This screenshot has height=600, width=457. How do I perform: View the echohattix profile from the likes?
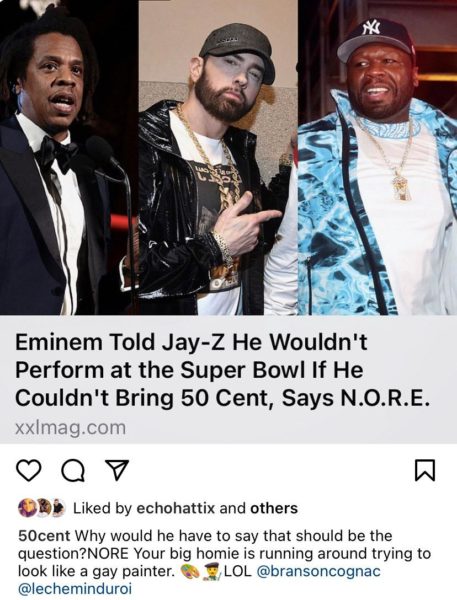[176, 508]
